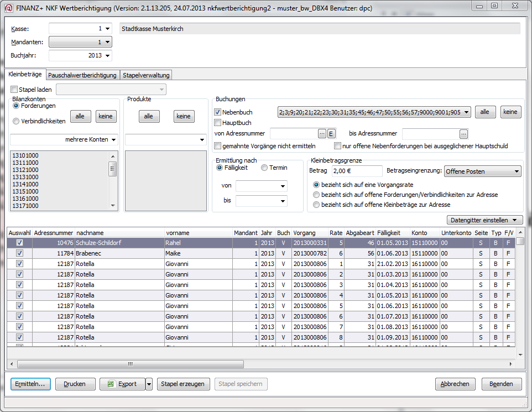Select bezieht sich auf eine Vorgangsrate
The width and height of the screenshot is (532, 412).
[316, 185]
